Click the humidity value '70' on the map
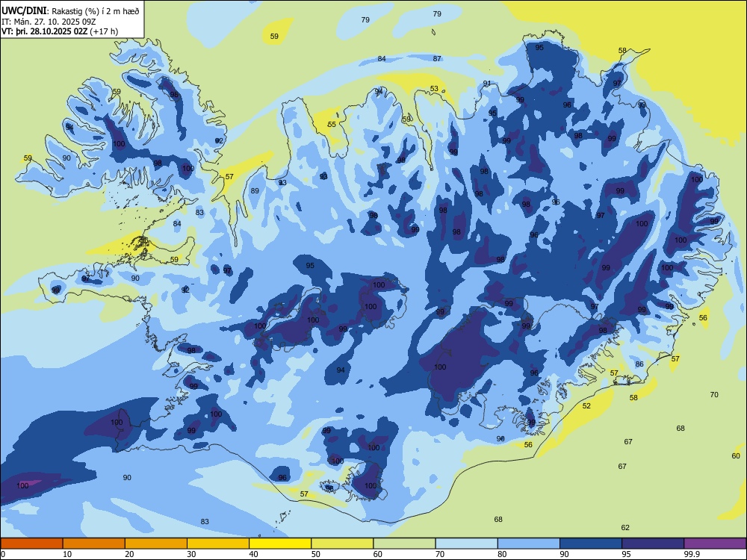This screenshot has height=560, width=747. tap(714, 395)
